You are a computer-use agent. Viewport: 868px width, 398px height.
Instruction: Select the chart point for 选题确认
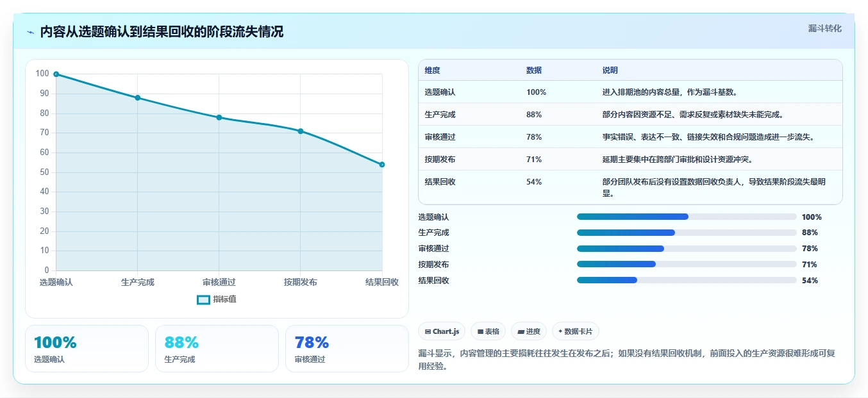(x=56, y=74)
